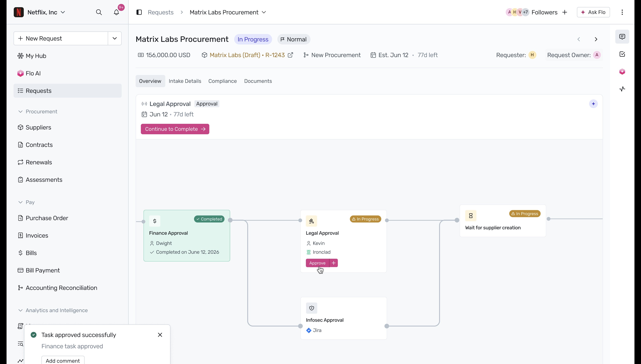The image size is (641, 364).
Task: Open Bill Payment in sidebar
Action: 68,270
